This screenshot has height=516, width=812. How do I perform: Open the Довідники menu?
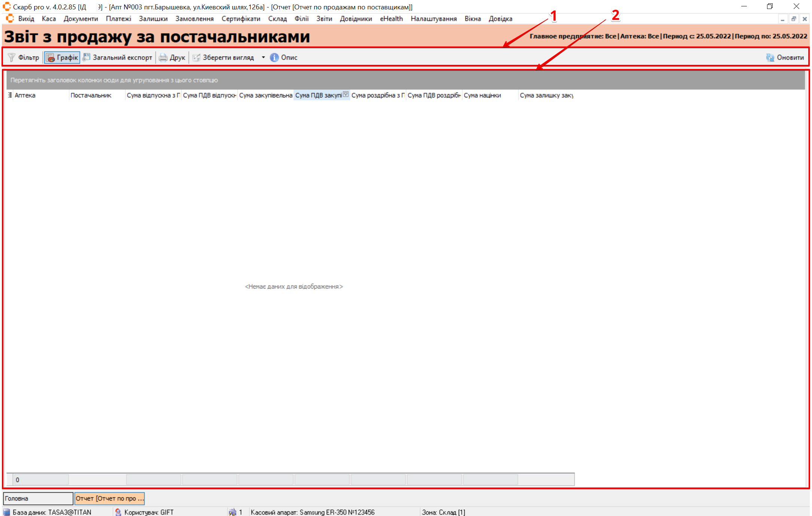coord(356,19)
